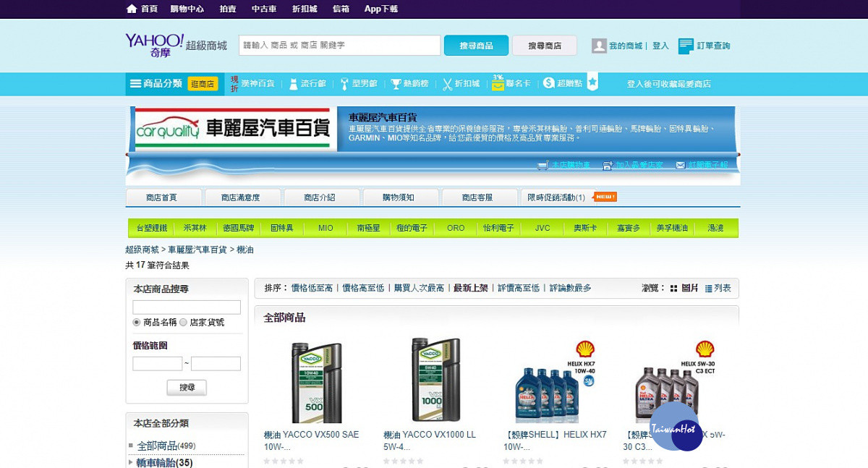The image size is (868, 468).
Task: Click the 流行館 dress icon
Action: pyautogui.click(x=294, y=84)
